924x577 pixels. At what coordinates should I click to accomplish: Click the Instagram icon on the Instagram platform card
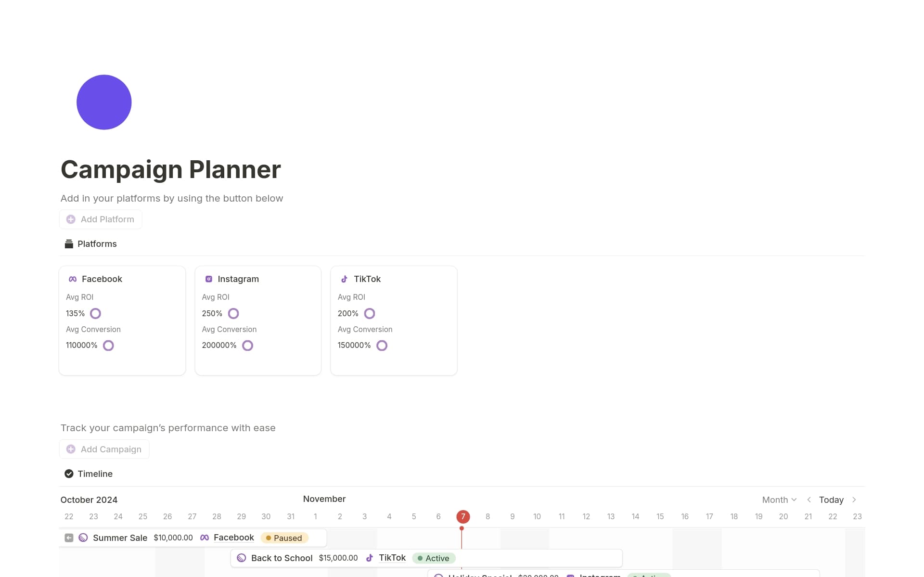click(x=208, y=279)
